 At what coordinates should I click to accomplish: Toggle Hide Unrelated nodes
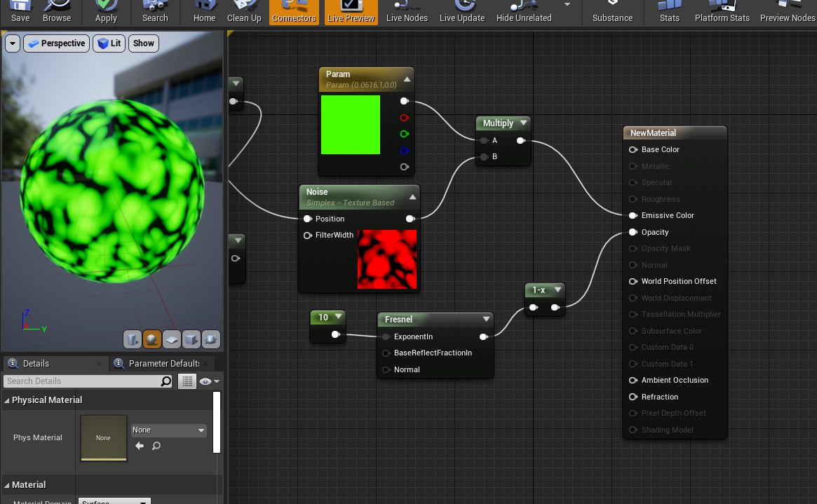524,12
